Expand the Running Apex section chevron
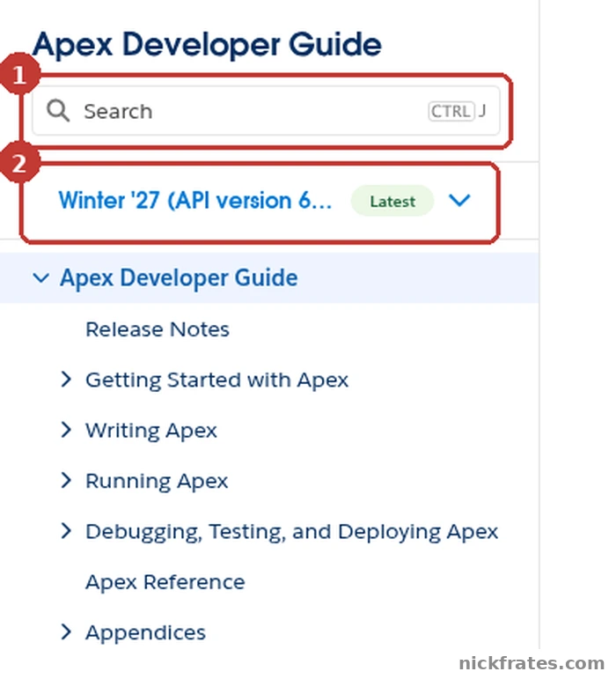Viewport: 616px width, 679px height. click(66, 480)
